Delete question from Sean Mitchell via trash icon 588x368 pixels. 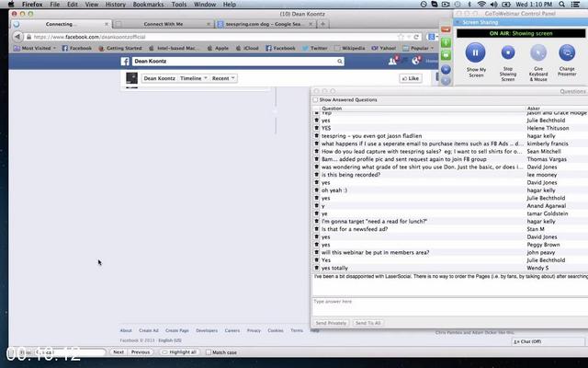[x=316, y=151]
